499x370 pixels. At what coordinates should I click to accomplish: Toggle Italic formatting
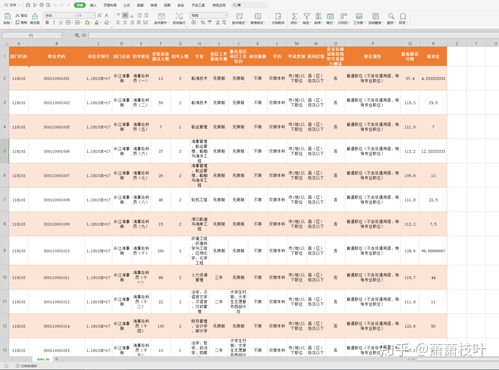pos(54,23)
